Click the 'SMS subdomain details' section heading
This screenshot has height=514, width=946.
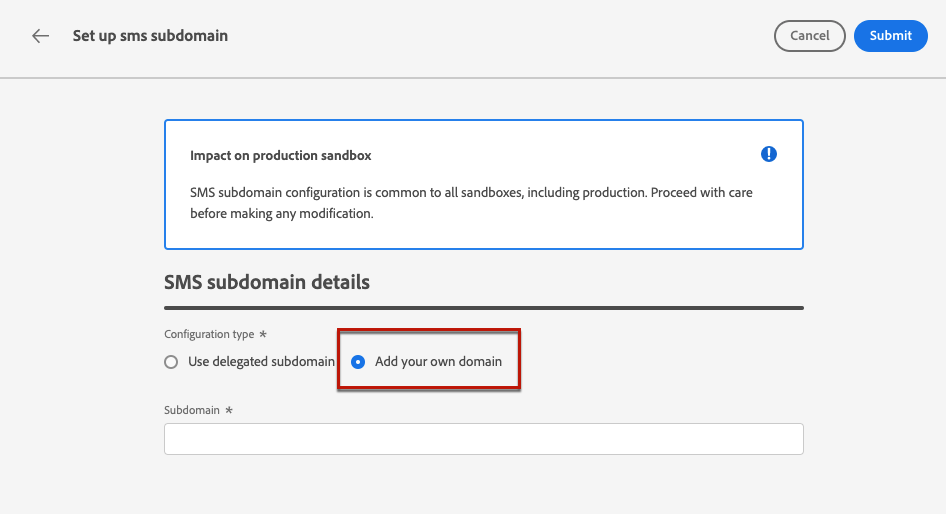267,282
